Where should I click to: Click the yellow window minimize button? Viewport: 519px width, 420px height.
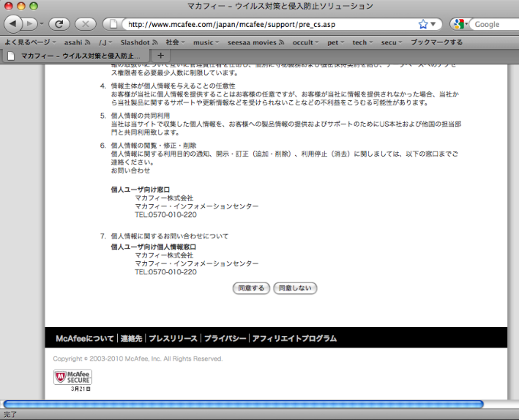20,6
